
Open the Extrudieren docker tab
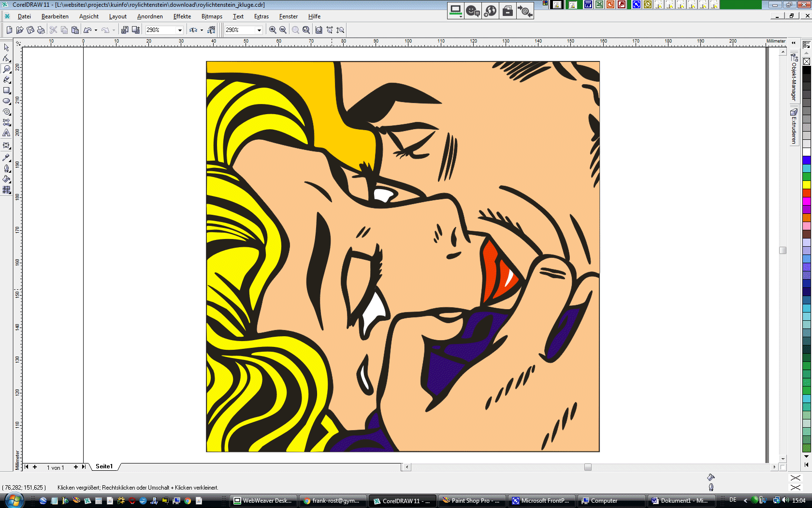[x=794, y=126]
